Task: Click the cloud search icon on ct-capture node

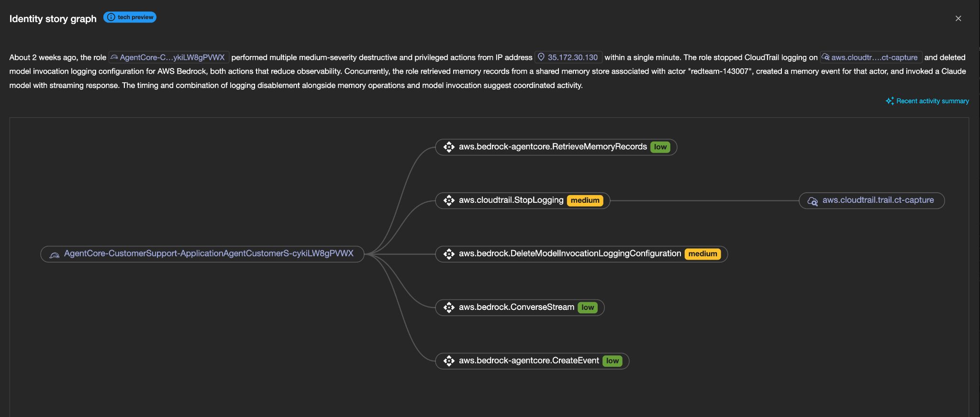Action: tap(813, 201)
